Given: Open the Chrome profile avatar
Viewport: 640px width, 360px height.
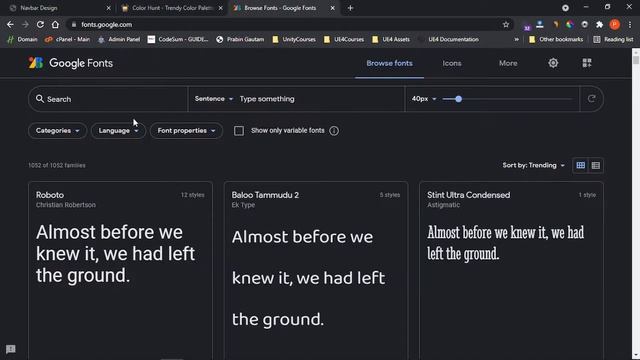Looking at the screenshot, I should coord(615,24).
